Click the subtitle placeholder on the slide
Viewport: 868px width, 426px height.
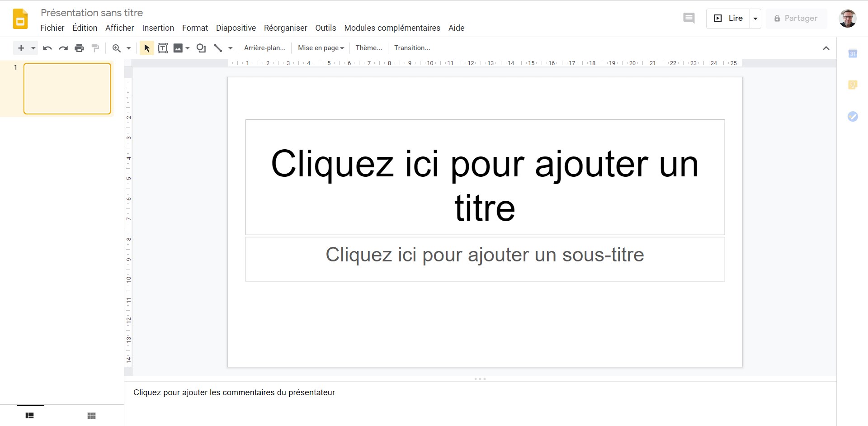(x=485, y=260)
